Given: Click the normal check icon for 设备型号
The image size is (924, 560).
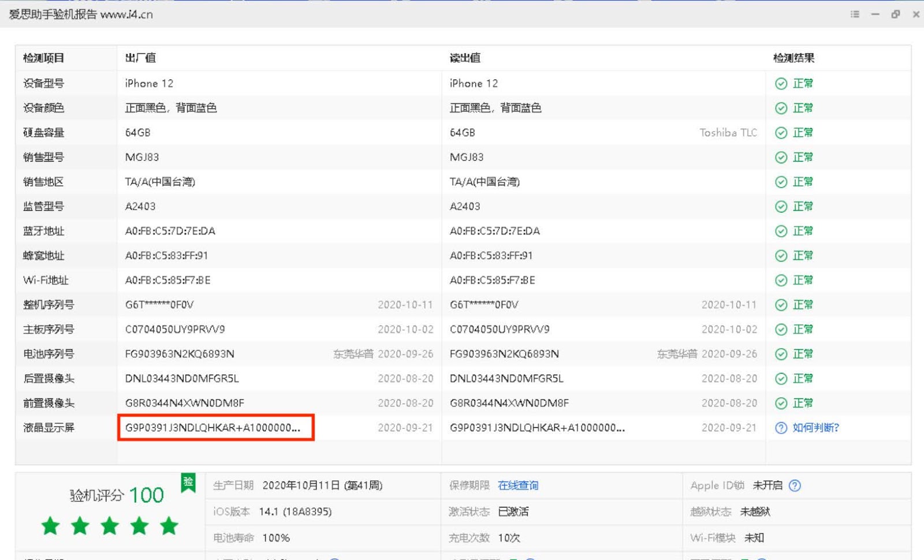Looking at the screenshot, I should click(x=781, y=84).
